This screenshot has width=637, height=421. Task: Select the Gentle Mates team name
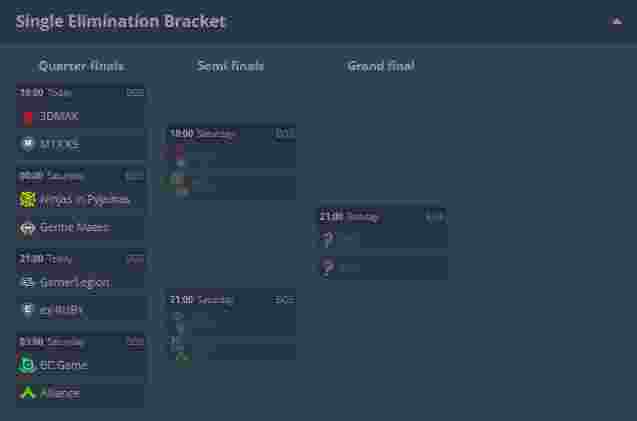[x=74, y=227]
